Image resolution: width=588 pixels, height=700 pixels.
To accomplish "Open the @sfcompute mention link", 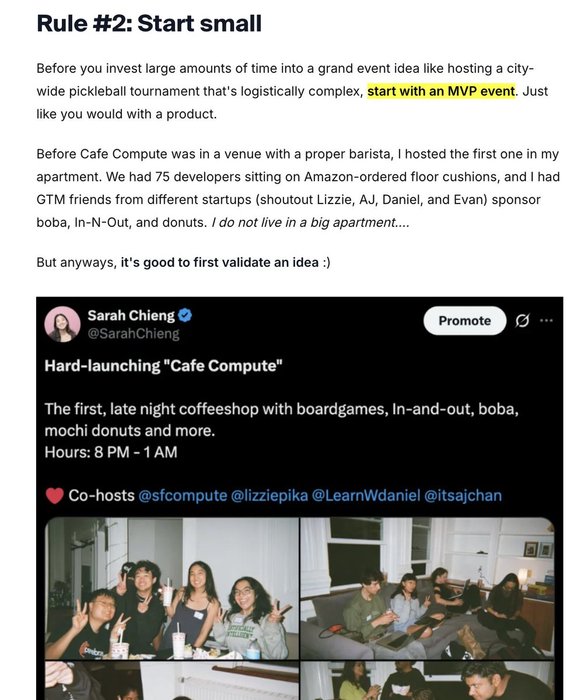I will pos(183,496).
